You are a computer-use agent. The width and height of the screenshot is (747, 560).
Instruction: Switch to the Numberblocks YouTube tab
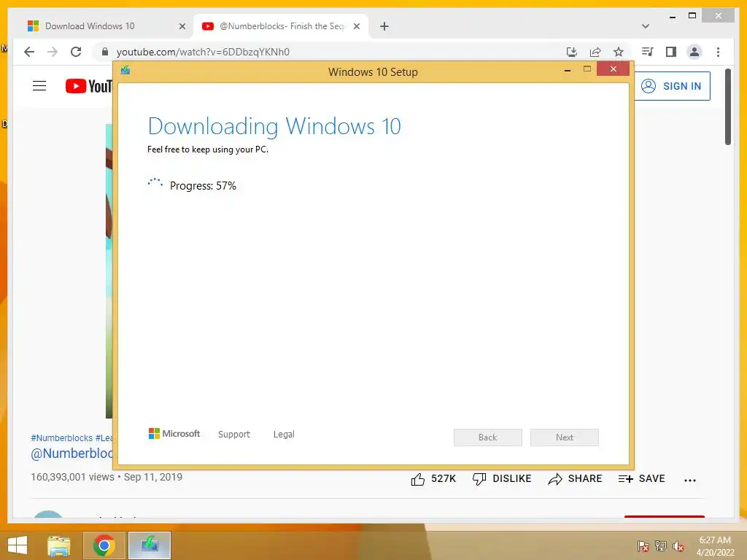(281, 26)
